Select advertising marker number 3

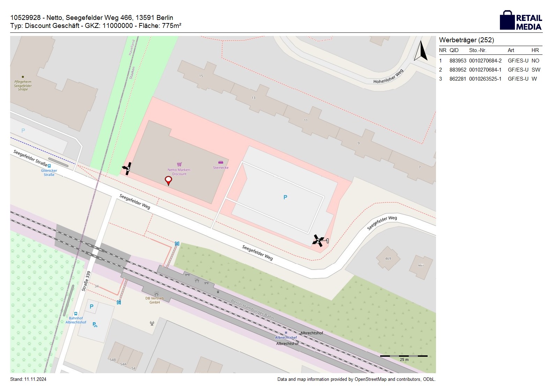tap(127, 169)
